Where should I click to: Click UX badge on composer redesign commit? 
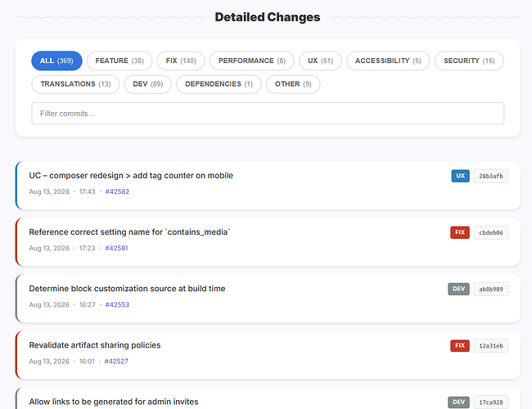tap(461, 176)
